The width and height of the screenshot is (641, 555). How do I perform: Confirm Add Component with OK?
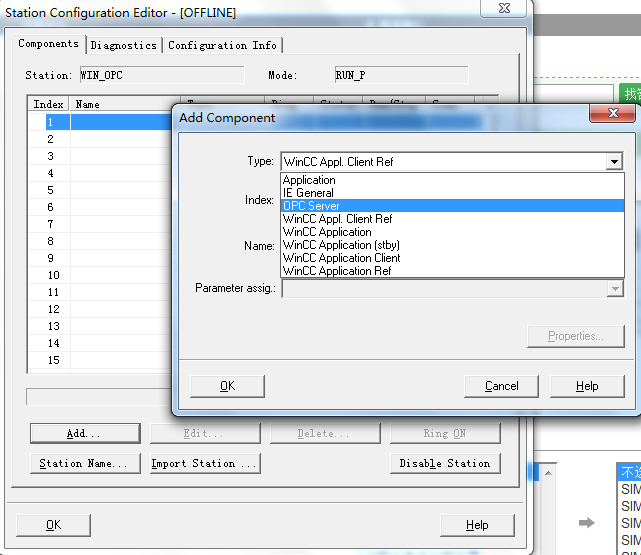pyautogui.click(x=227, y=386)
